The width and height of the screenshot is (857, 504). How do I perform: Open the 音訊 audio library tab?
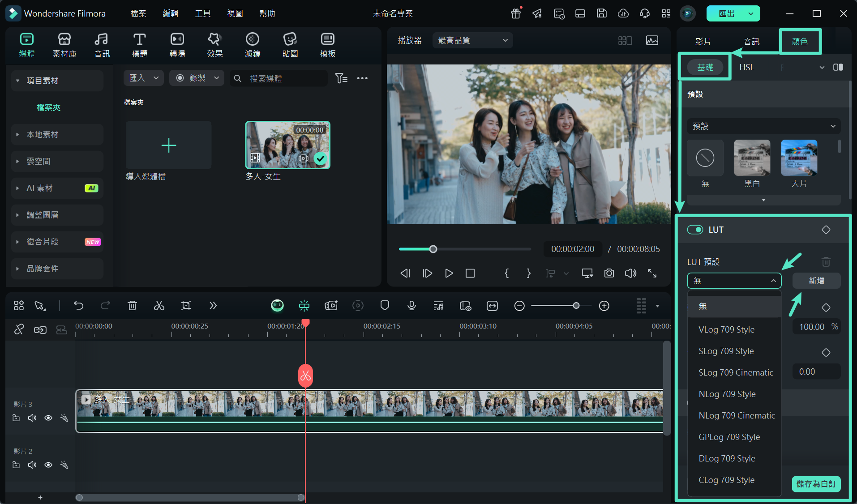point(102,45)
